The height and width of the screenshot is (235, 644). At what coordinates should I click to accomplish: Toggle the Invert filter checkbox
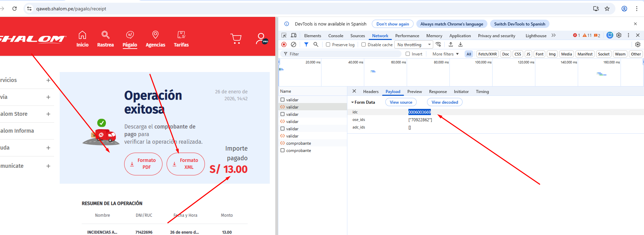(x=408, y=54)
